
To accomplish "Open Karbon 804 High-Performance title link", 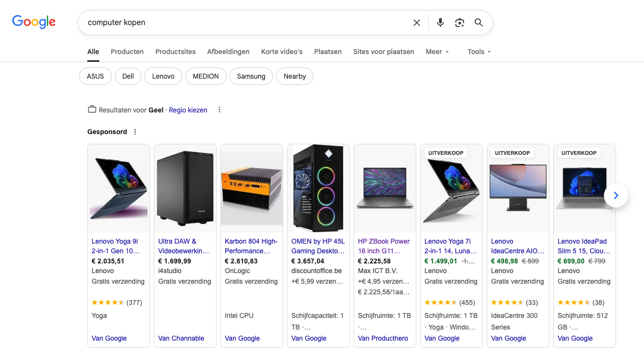I will pyautogui.click(x=251, y=246).
